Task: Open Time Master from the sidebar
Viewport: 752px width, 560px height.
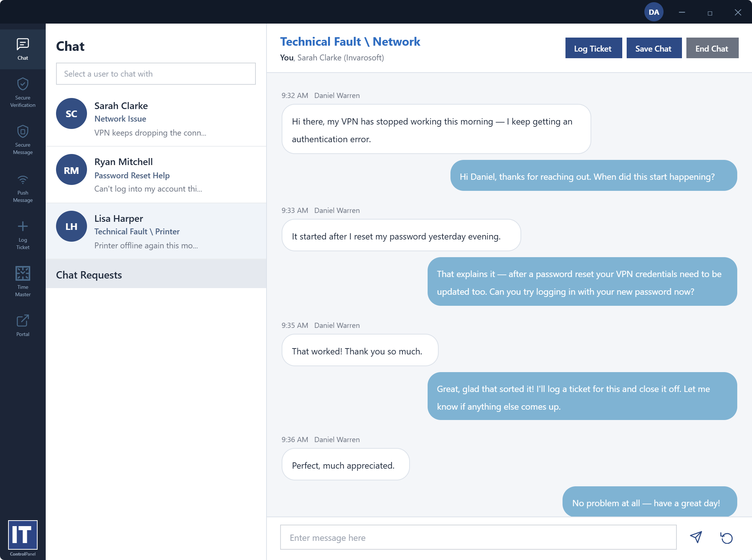Action: 23,282
